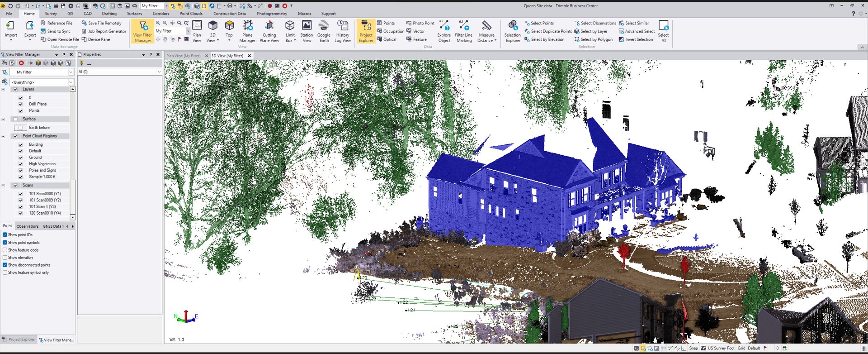Toggle Ground region checkbox

[x=20, y=158]
